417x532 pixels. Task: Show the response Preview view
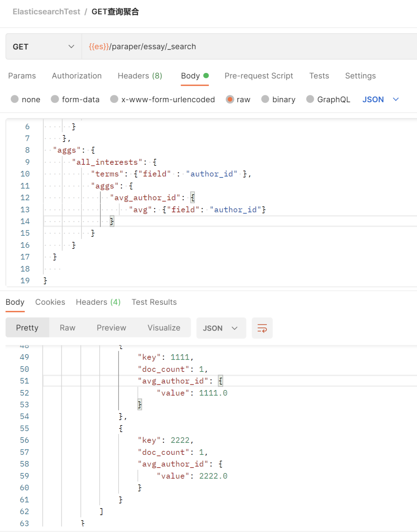[x=111, y=328]
